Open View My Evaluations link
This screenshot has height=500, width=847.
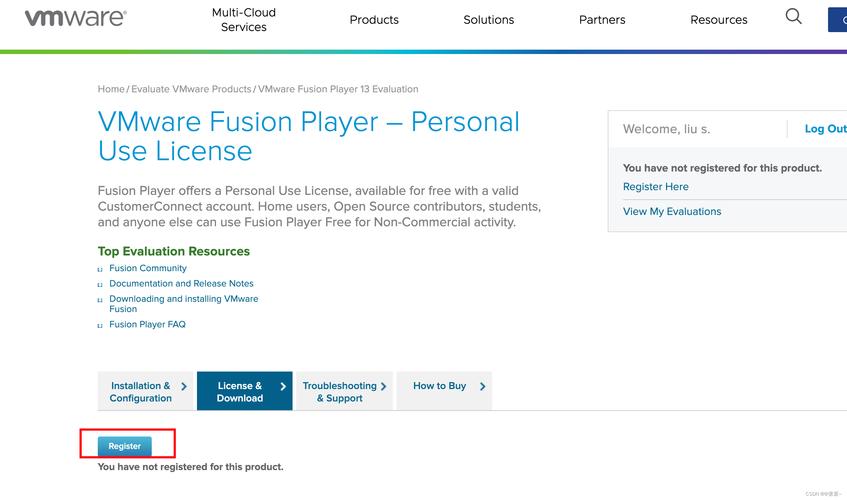point(672,211)
